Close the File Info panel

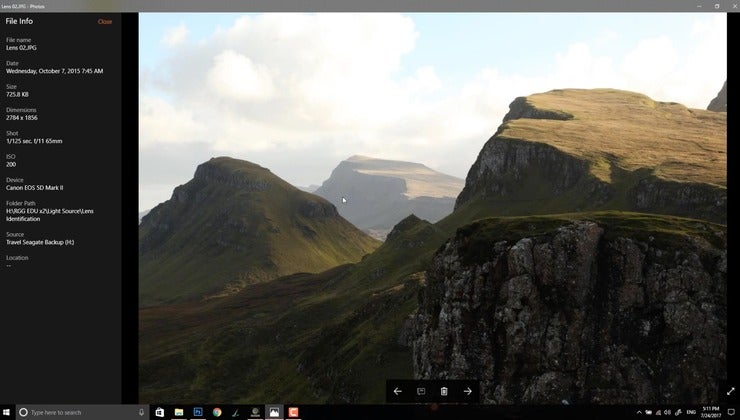105,22
